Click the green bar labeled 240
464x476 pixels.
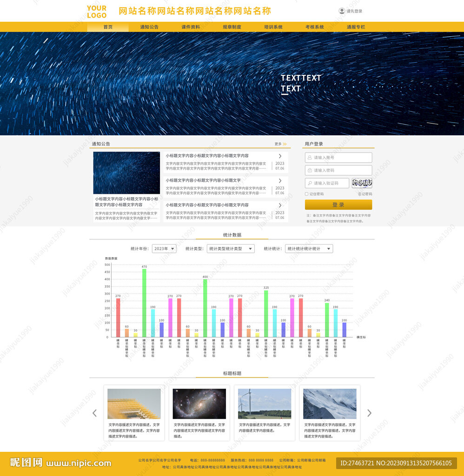coord(327,320)
